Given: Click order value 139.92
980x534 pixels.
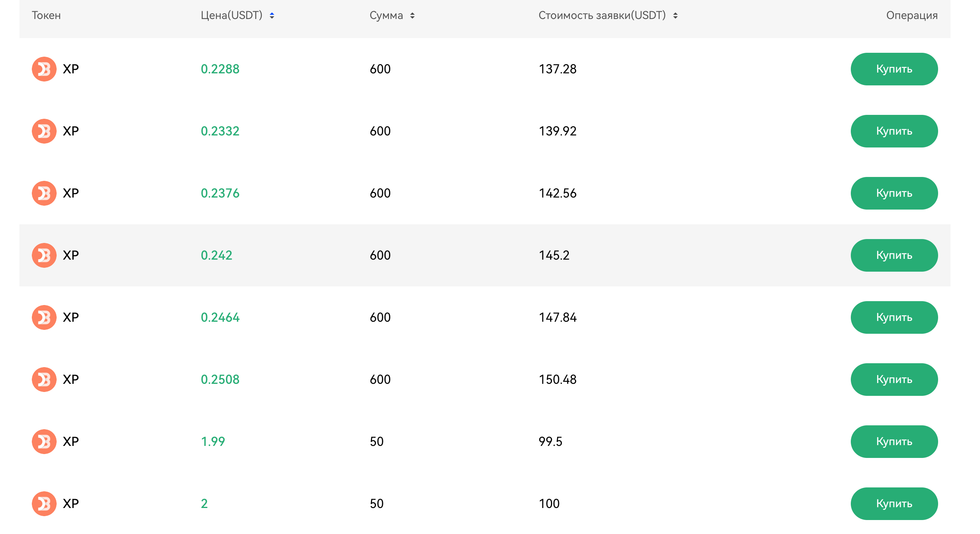Looking at the screenshot, I should coord(558,131).
